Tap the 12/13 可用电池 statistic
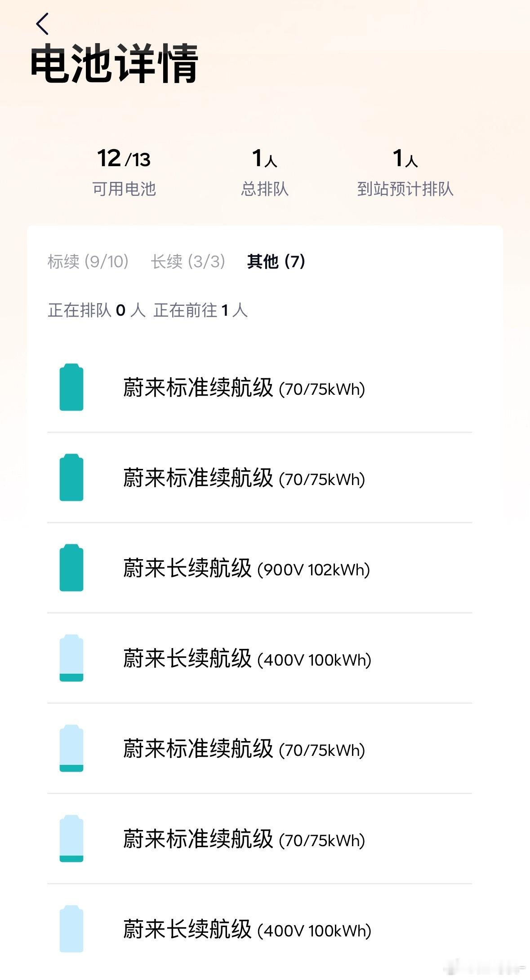530x980 pixels. click(x=124, y=172)
